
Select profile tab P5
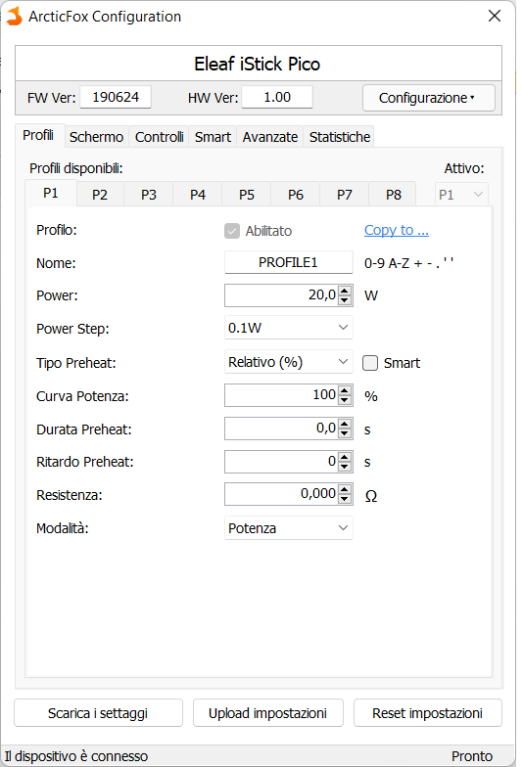pos(247,195)
